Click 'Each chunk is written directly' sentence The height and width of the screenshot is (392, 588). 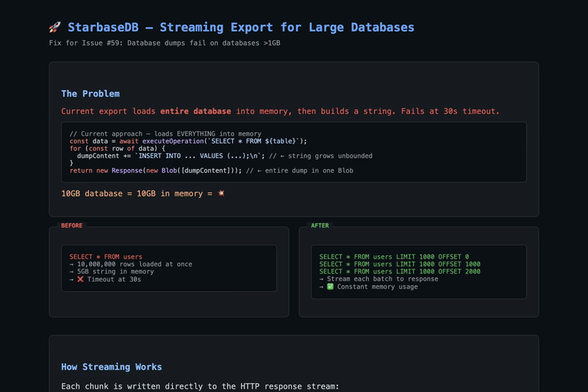pyautogui.click(x=200, y=386)
